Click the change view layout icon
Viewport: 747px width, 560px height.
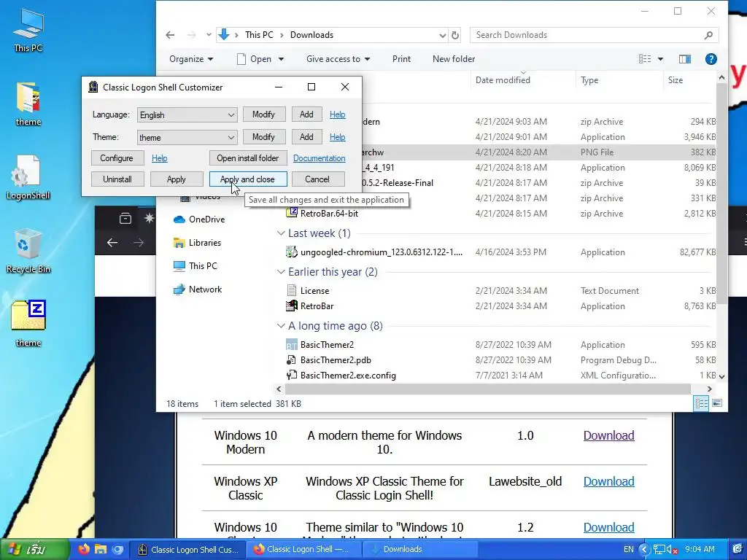(645, 58)
